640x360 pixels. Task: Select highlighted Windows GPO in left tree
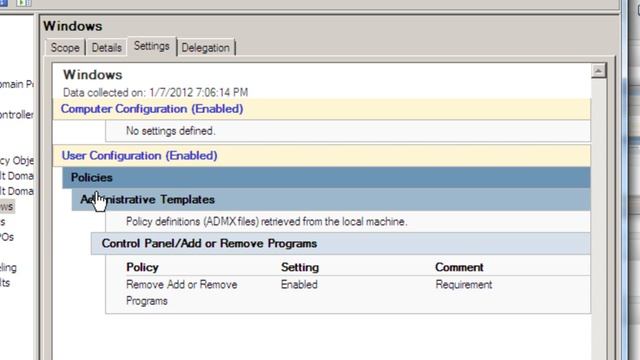pos(7,207)
